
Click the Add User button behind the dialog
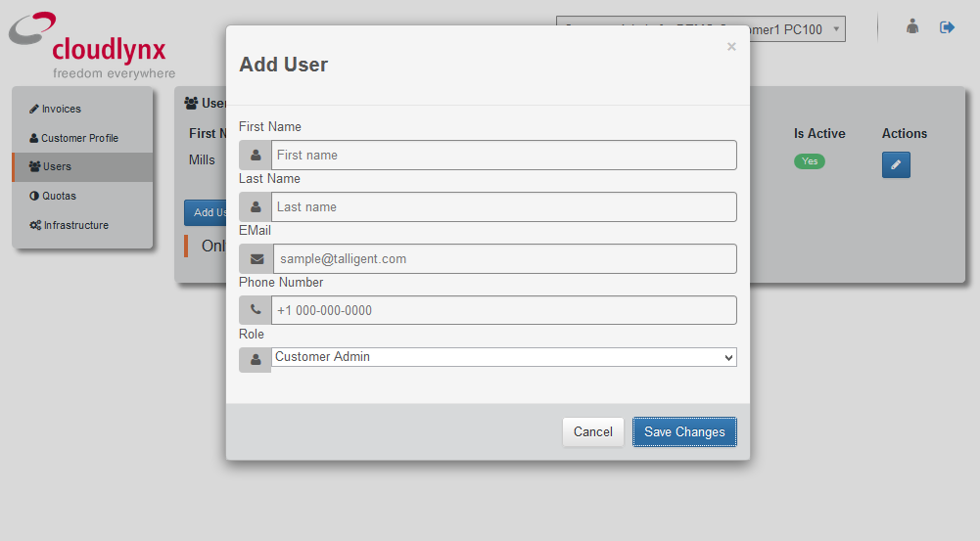point(206,212)
